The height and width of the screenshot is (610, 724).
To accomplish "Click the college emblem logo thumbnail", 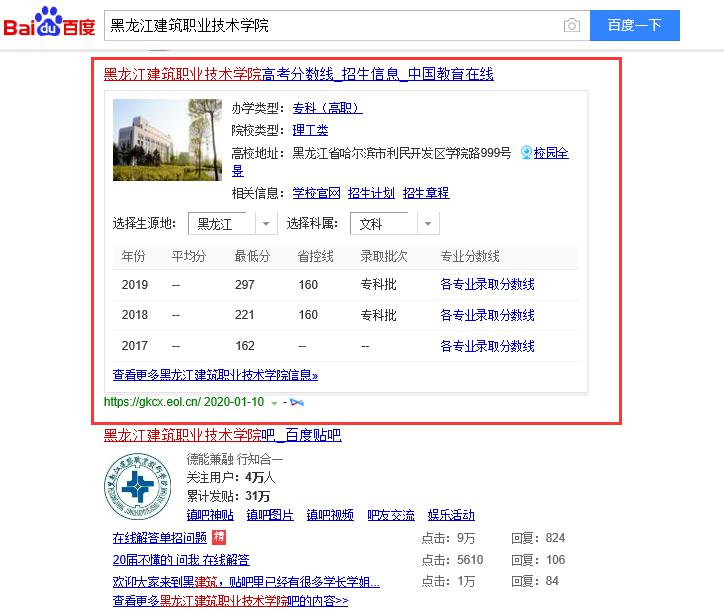I will (x=138, y=486).
